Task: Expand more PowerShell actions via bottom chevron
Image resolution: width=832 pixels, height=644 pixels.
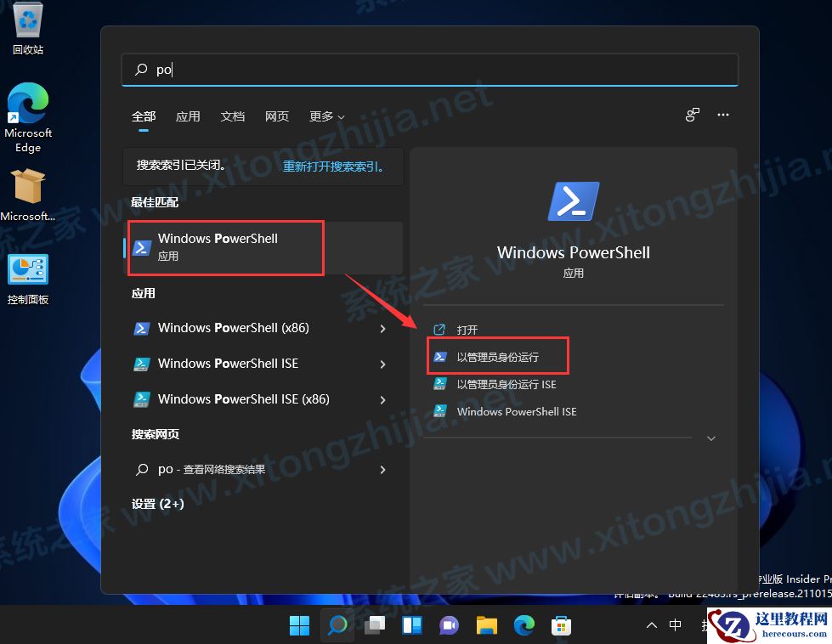Action: click(710, 438)
